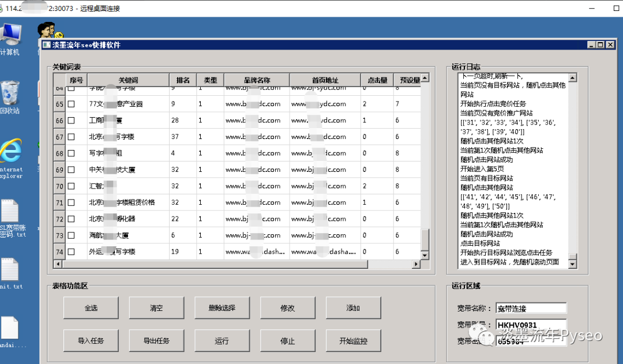The width and height of the screenshot is (623, 364).
Task: Launch Internet Explorer from desktop
Action: coord(11,158)
